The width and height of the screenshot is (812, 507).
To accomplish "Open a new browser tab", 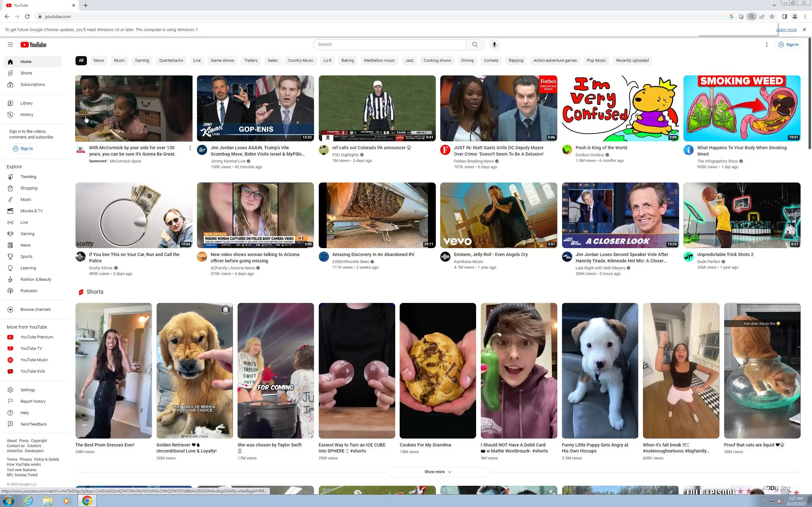I will point(86,5).
